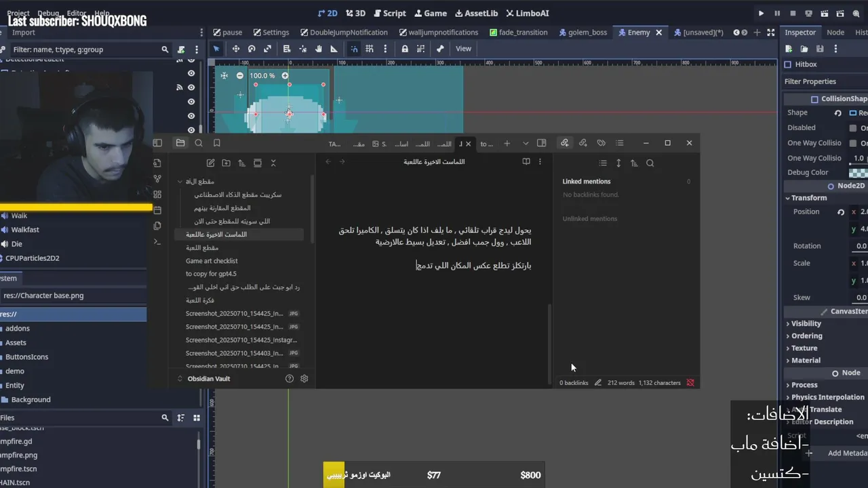Expand the Ordering section
Viewport: 868px width, 488px height.
pyautogui.click(x=804, y=336)
